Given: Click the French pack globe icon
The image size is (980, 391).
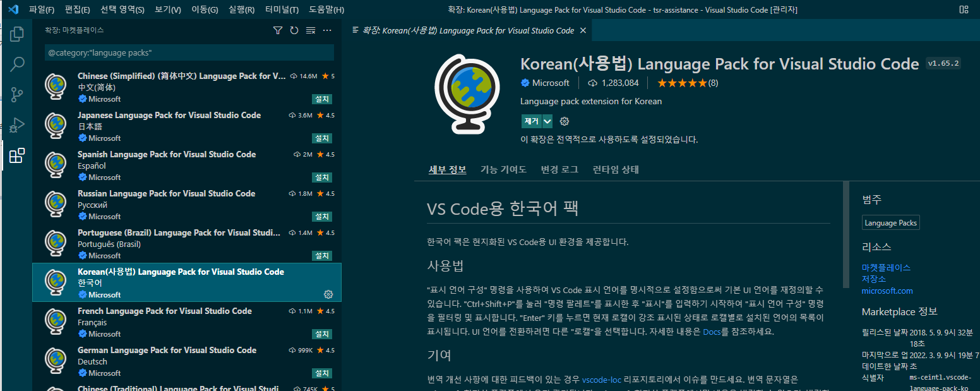Looking at the screenshot, I should coord(56,322).
